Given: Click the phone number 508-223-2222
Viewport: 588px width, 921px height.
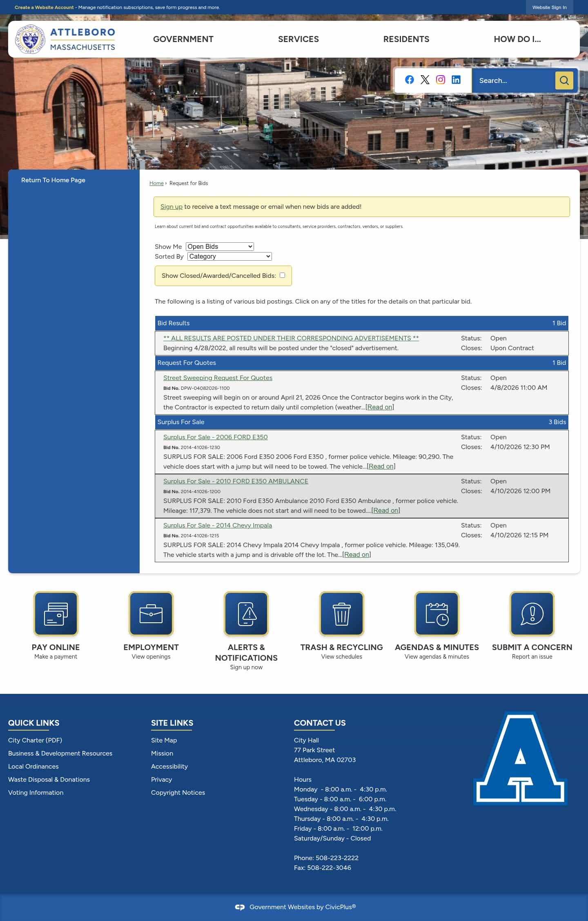Looking at the screenshot, I should (x=337, y=858).
